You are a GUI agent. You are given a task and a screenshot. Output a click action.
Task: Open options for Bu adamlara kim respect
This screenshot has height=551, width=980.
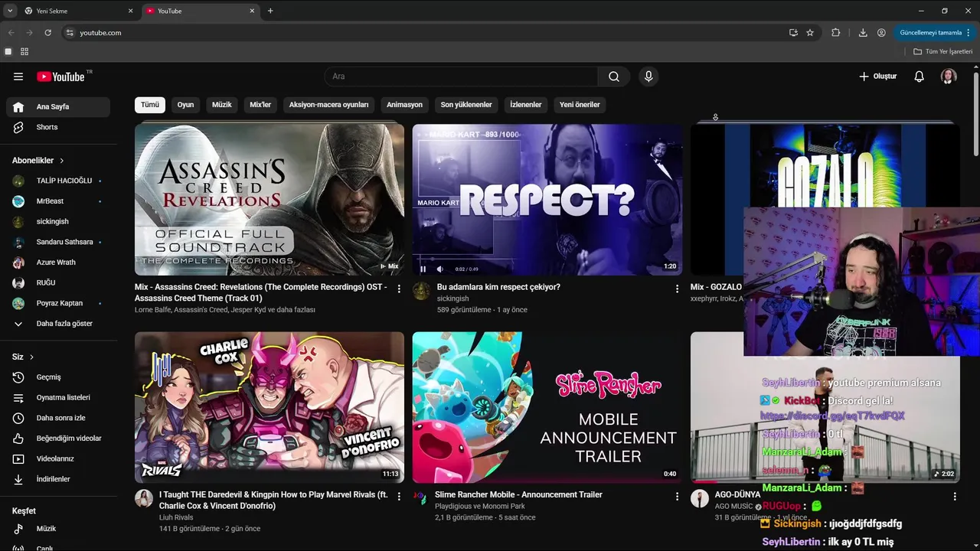pos(677,289)
